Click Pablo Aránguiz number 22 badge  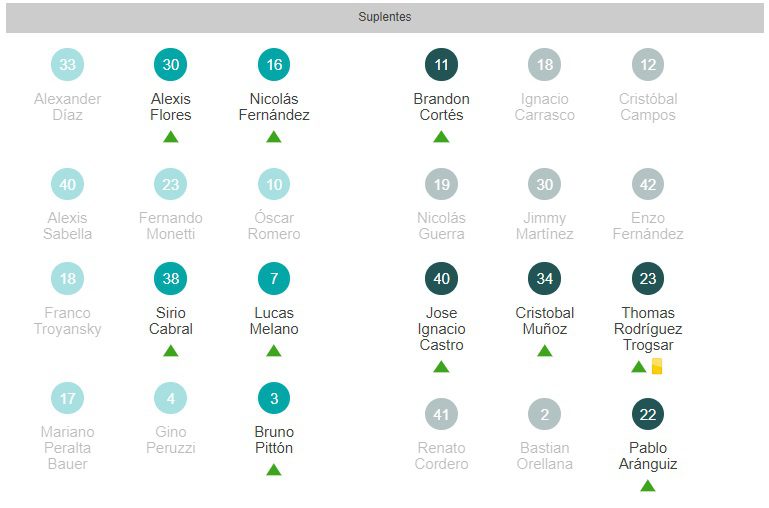(648, 414)
